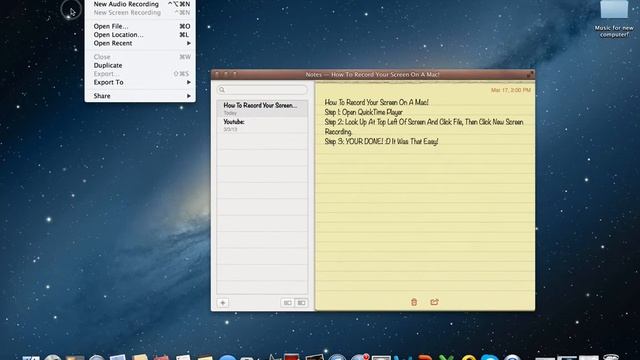
Task: Expand the Export To submenu
Action: pyautogui.click(x=140, y=82)
